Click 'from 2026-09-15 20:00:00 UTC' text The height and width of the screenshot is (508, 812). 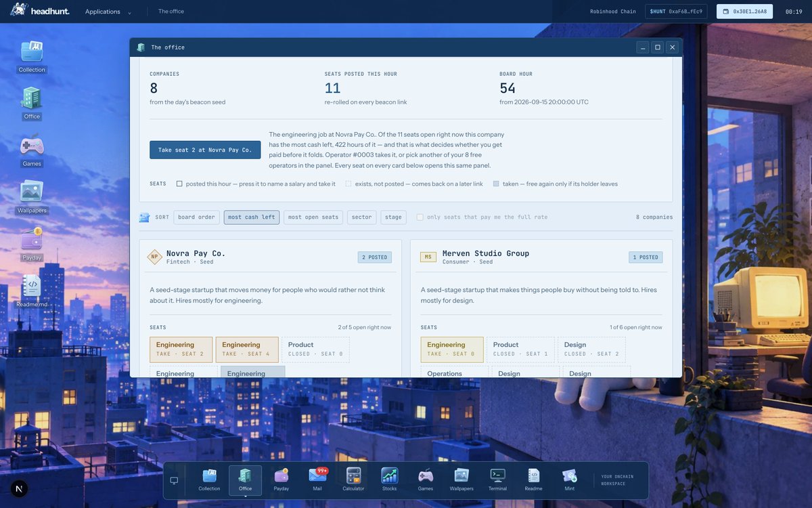(x=544, y=102)
